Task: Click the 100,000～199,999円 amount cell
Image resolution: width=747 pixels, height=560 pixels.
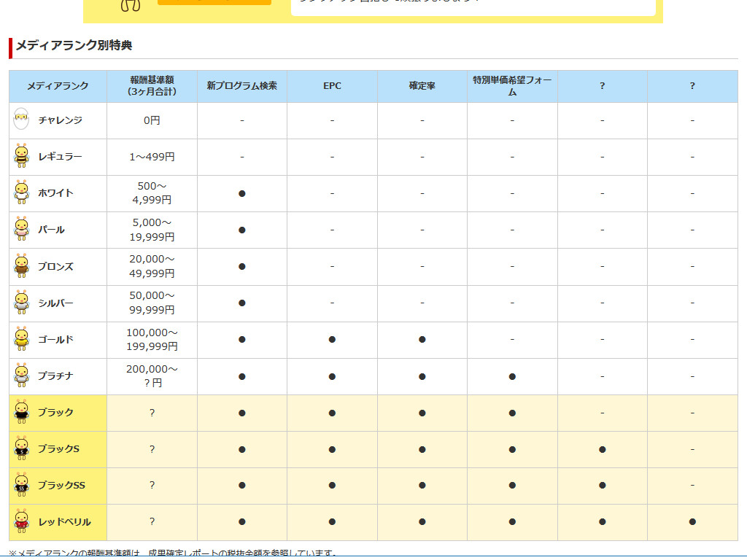Action: (152, 340)
